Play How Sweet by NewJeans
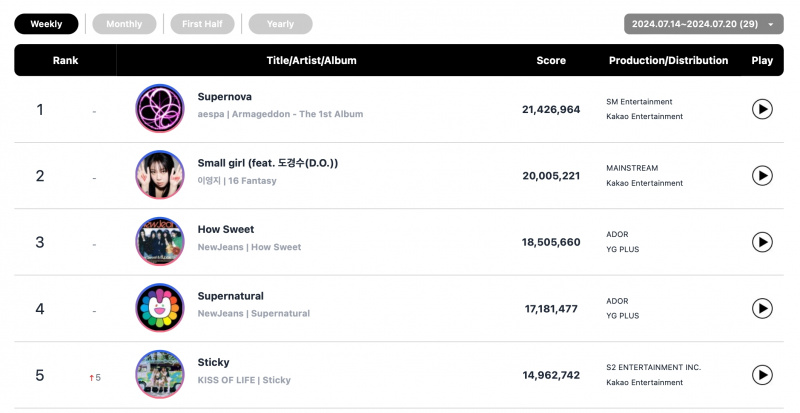Image resolution: width=800 pixels, height=413 pixels. point(762,242)
